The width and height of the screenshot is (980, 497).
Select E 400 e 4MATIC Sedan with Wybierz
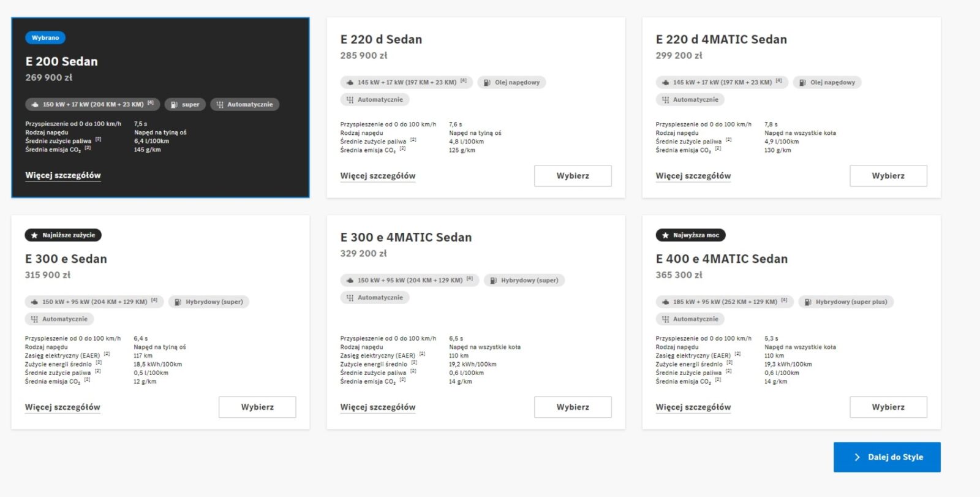point(888,407)
